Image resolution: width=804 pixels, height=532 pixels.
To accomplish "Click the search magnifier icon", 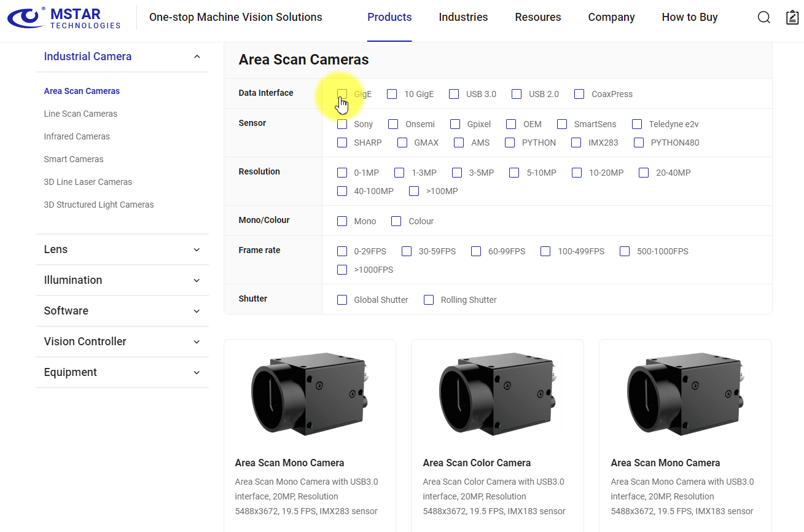I will click(x=763, y=17).
